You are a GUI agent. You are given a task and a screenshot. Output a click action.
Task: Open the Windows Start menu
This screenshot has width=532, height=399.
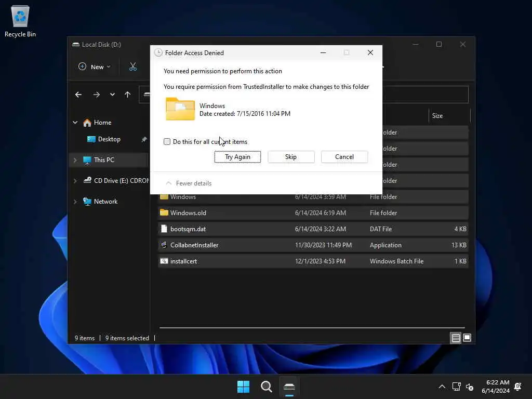pos(243,387)
